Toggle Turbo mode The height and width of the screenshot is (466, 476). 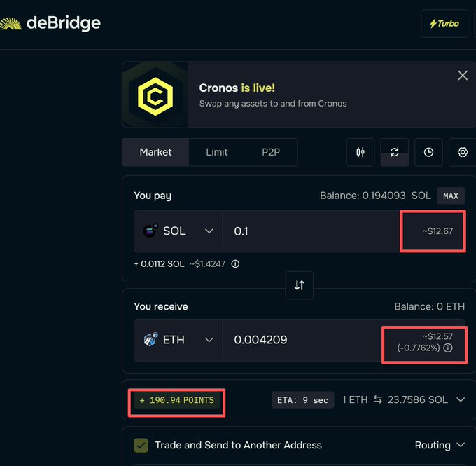(444, 24)
